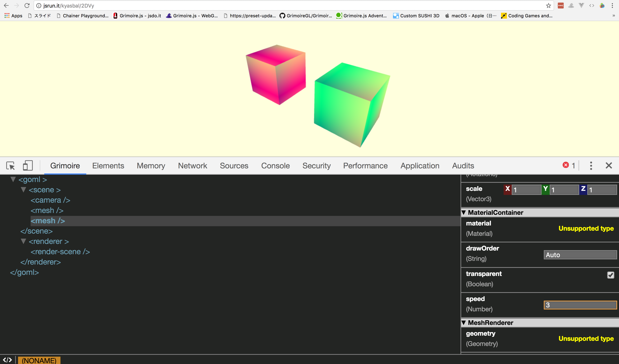Collapse the scene node triangle
This screenshot has height=364, width=619.
click(24, 190)
